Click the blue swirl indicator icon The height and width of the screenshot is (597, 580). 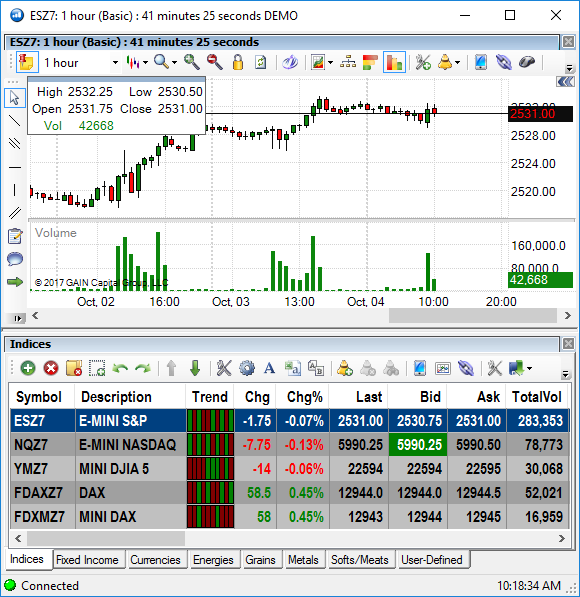coord(290,62)
